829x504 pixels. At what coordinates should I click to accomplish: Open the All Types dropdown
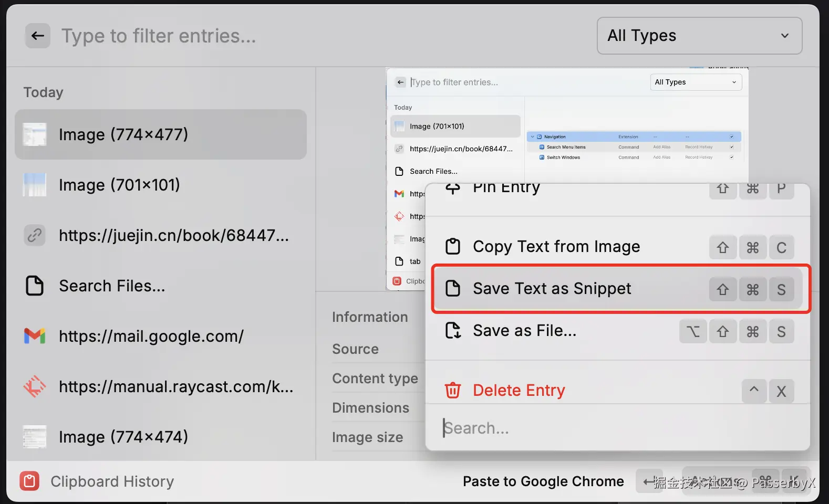click(x=699, y=36)
